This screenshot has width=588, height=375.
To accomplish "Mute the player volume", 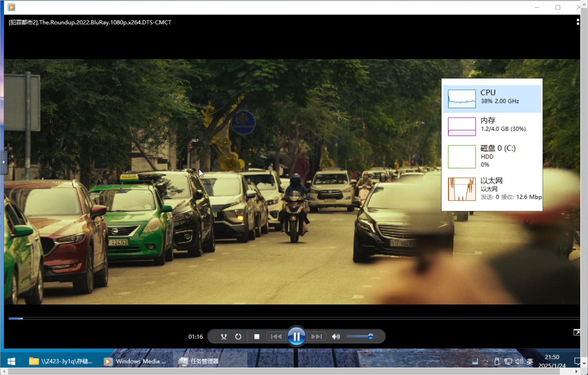I will coord(336,337).
